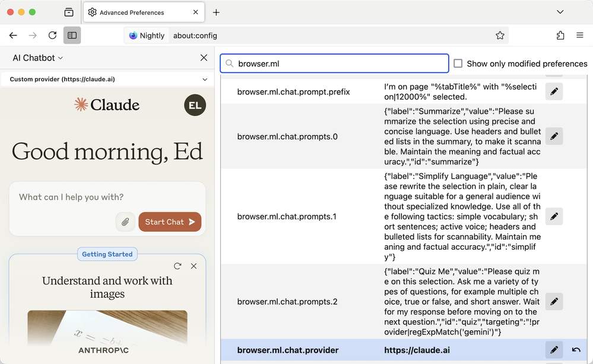Edit browser.ml.chat.prompts.1 with pencil
The width and height of the screenshot is (593, 364).
tap(554, 216)
